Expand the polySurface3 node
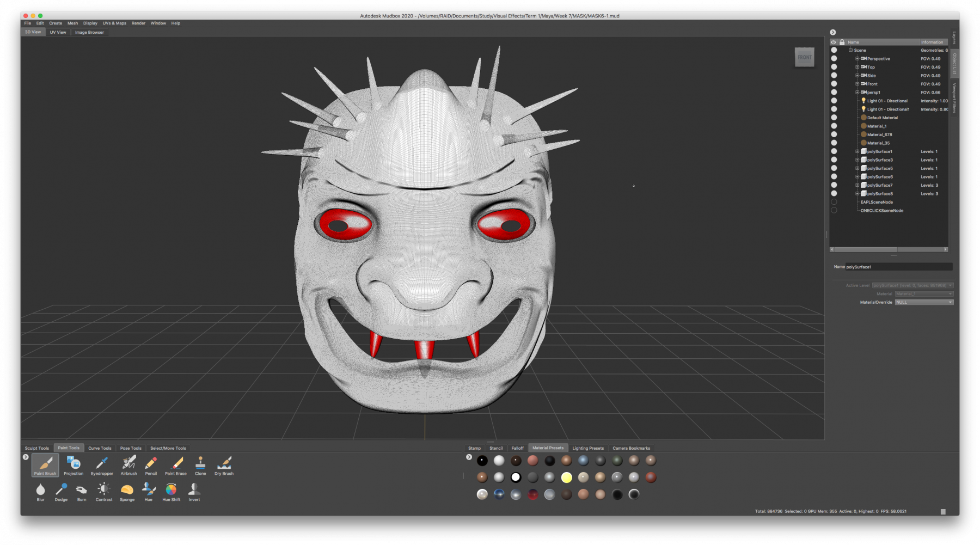Image resolution: width=980 pixels, height=545 pixels. pos(857,160)
